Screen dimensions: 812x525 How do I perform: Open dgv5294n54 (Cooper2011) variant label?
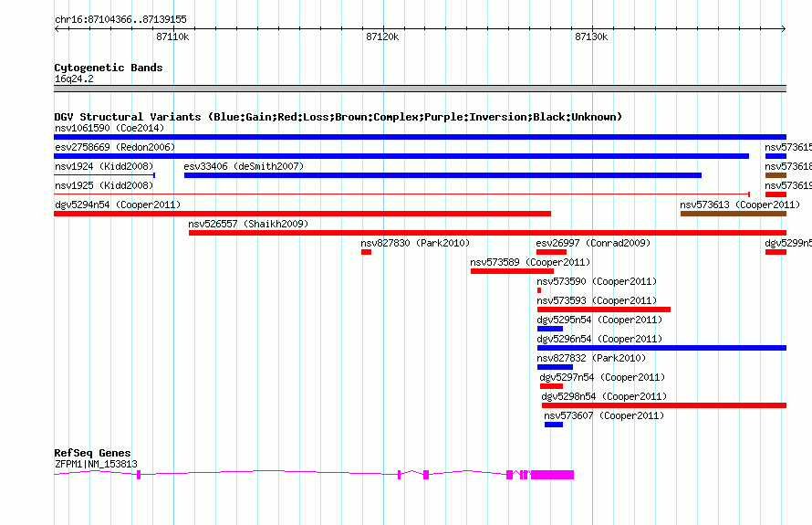118,205
